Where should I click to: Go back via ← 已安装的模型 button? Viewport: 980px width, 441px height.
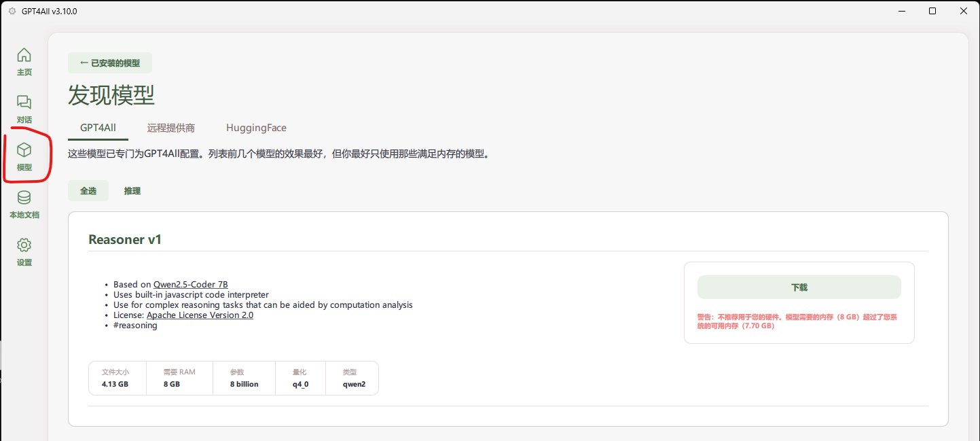tap(110, 63)
